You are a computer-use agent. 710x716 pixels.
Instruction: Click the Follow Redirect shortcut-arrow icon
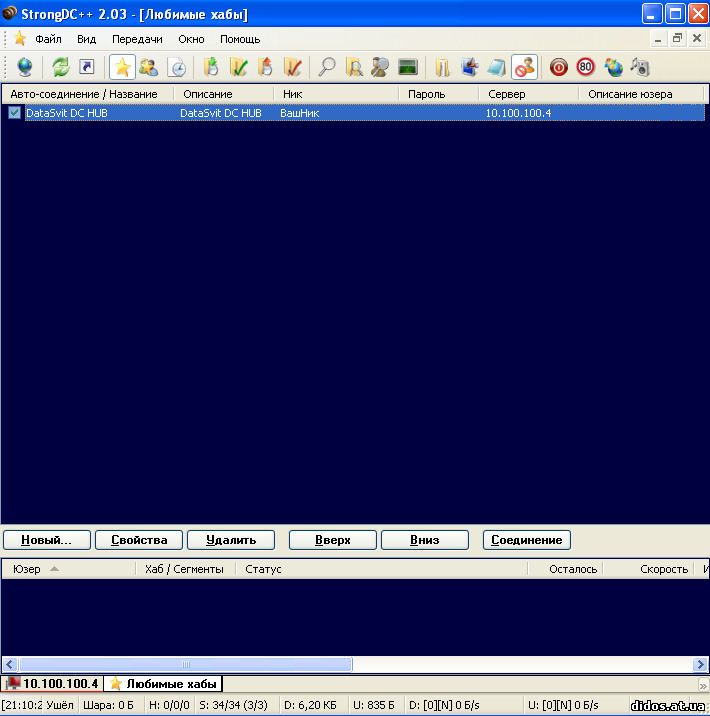(x=87, y=67)
